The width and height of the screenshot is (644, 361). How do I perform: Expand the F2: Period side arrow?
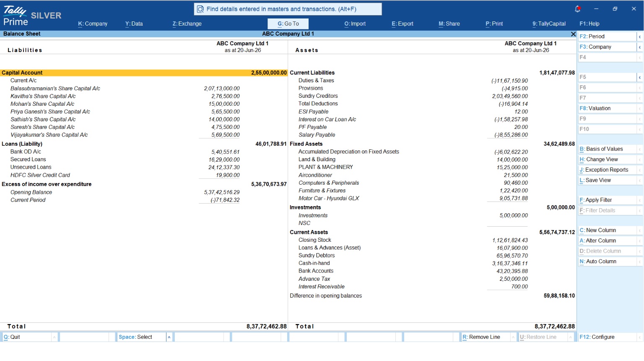pos(640,37)
